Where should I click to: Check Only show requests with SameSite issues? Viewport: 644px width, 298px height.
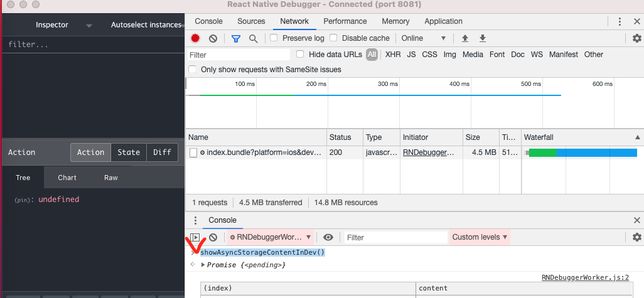[192, 70]
